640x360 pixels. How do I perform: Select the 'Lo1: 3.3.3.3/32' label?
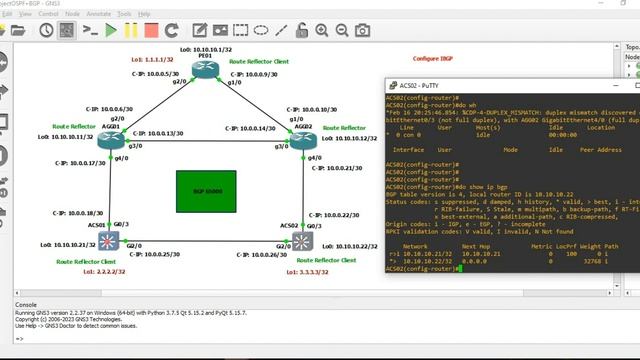[x=307, y=272]
